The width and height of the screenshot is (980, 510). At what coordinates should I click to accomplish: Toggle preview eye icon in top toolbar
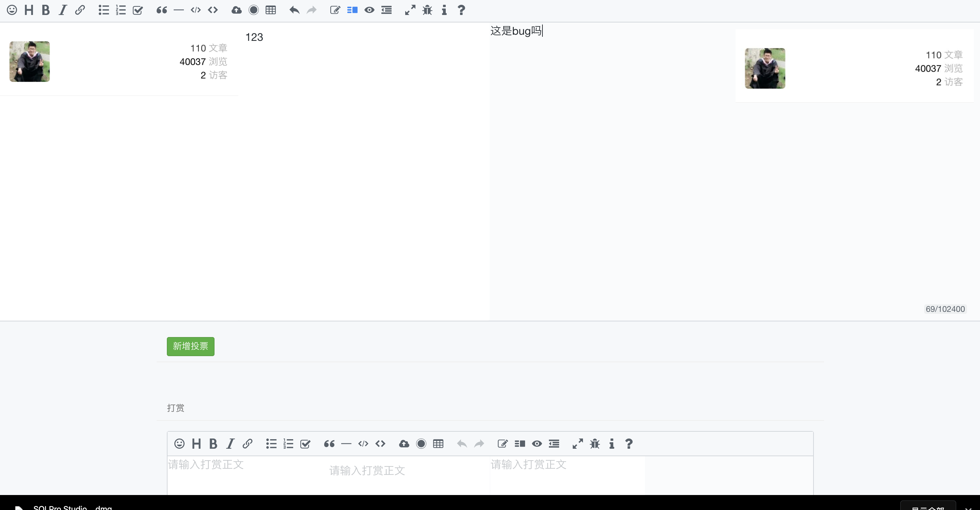coord(369,10)
